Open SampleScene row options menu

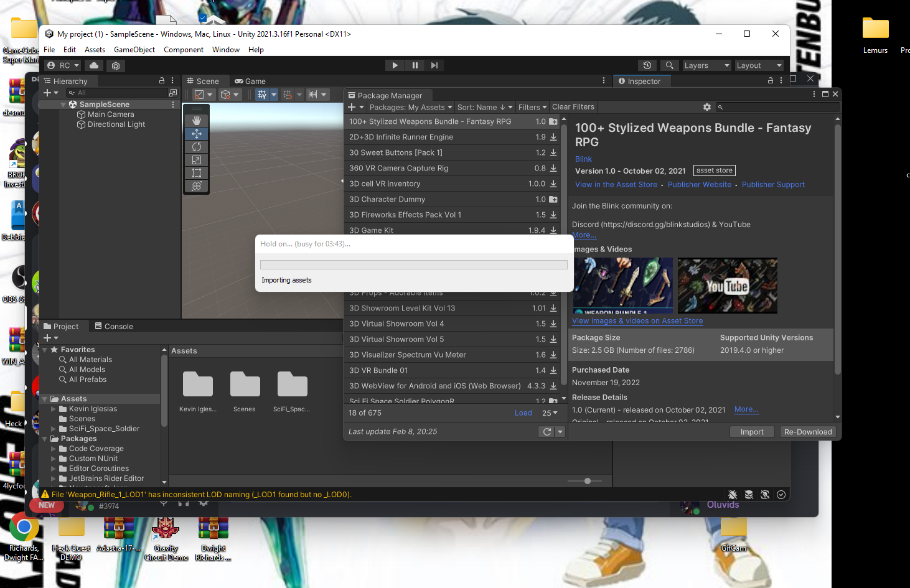(172, 105)
